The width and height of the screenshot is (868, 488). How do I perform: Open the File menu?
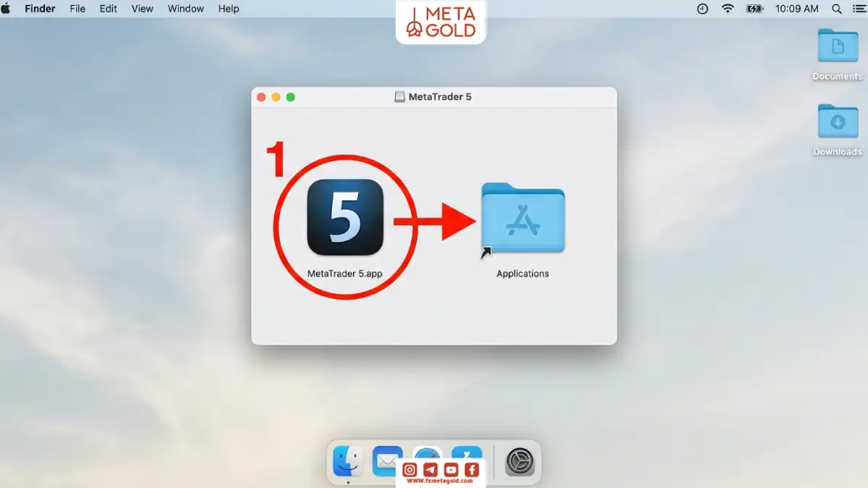point(77,9)
